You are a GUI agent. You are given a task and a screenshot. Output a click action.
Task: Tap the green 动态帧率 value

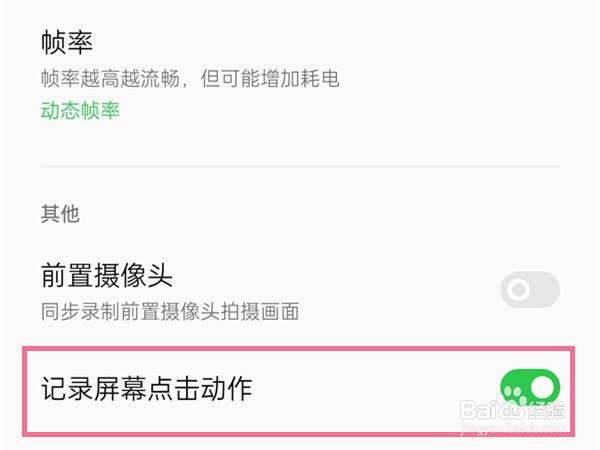pyautogui.click(x=80, y=111)
